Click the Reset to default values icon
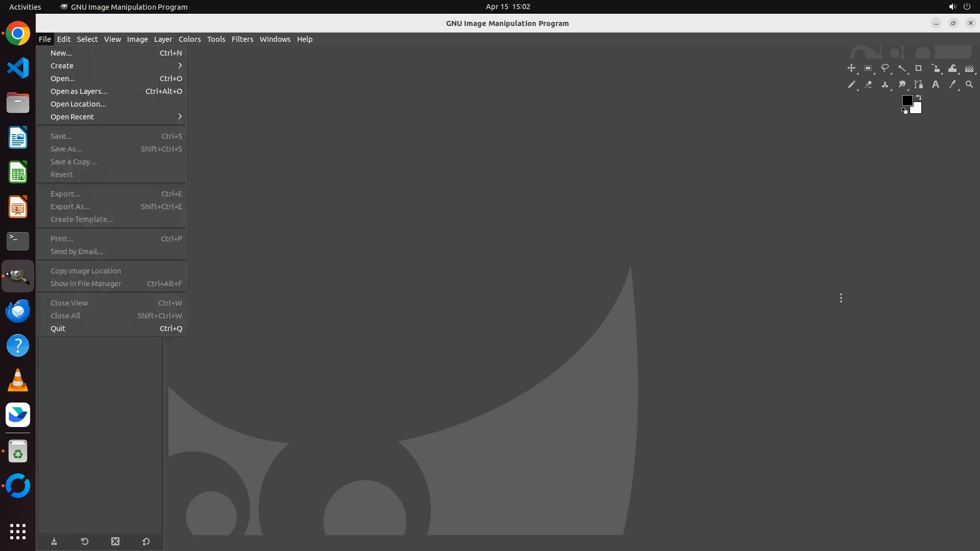This screenshot has height=551, width=980. [x=145, y=541]
